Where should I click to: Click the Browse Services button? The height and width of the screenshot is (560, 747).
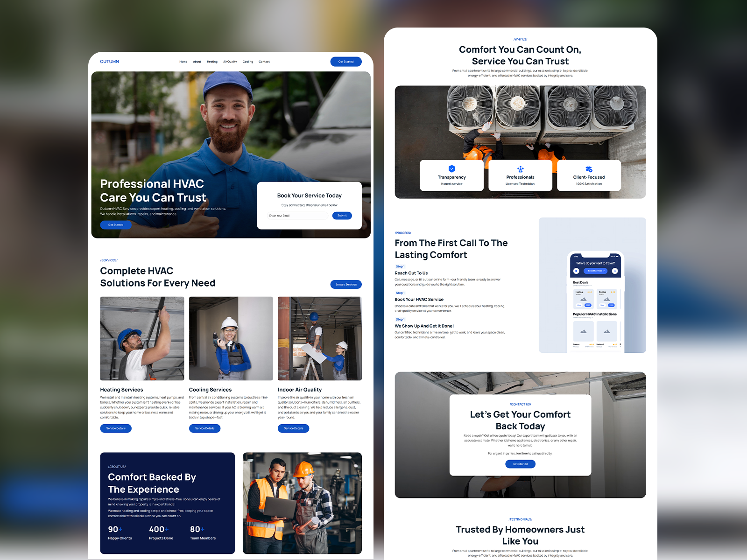346,285
